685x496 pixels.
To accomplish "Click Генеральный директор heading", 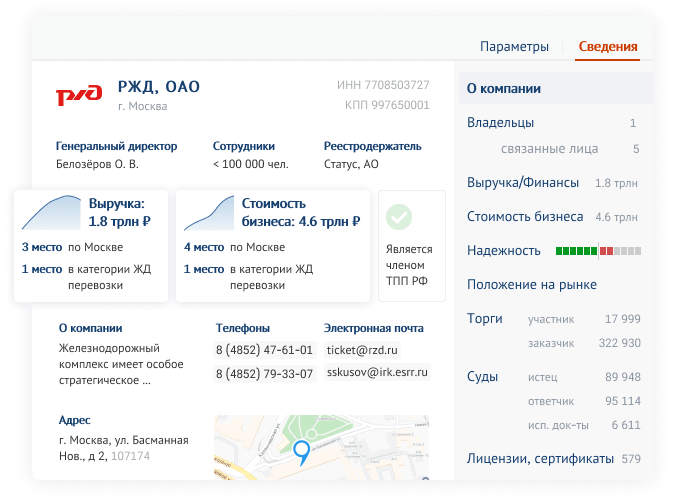I will coord(116,146).
